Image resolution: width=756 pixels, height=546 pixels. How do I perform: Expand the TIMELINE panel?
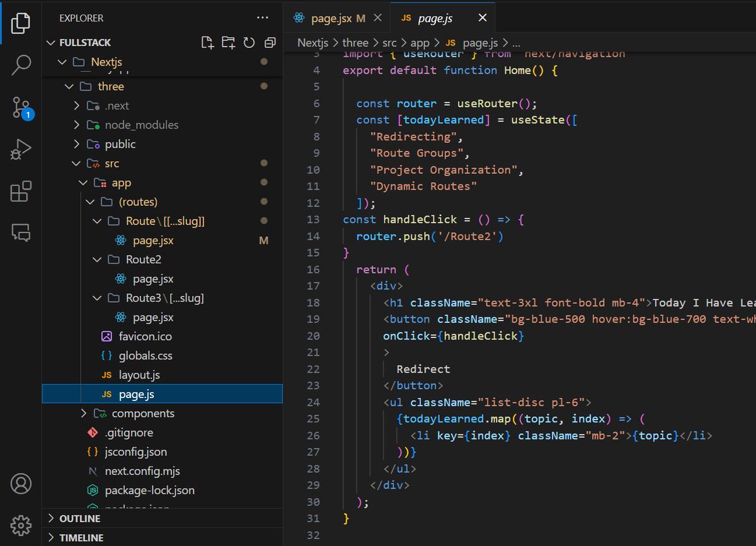click(162, 538)
